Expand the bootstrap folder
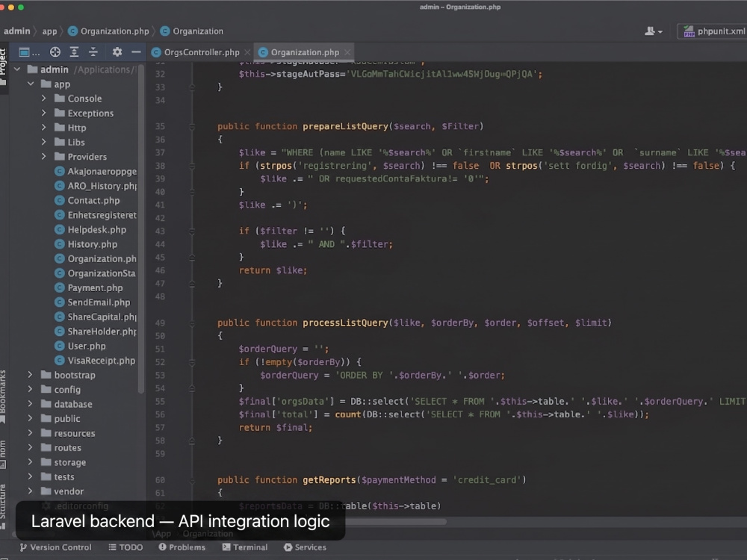747x560 pixels. coord(31,375)
